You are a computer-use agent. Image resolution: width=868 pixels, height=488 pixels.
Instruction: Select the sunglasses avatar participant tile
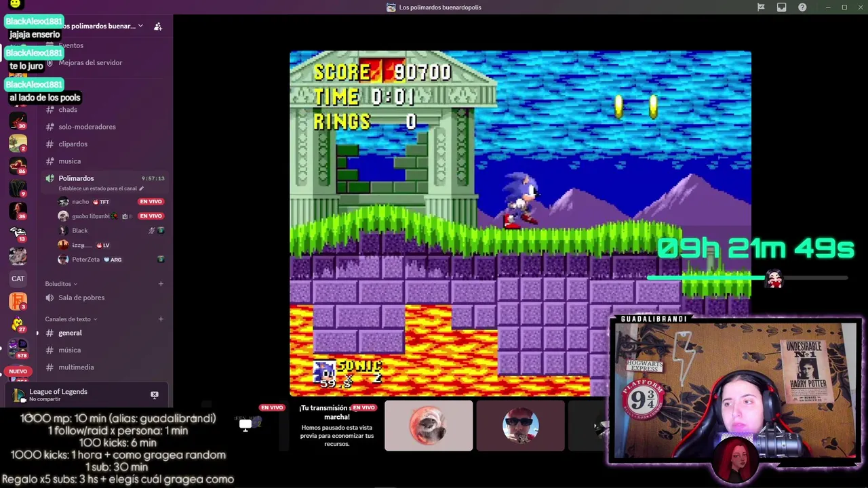point(520,426)
